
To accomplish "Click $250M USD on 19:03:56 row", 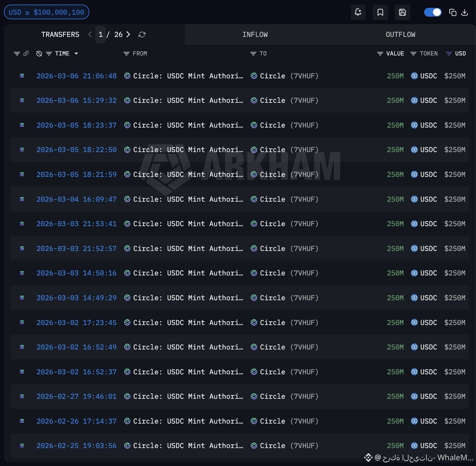I will (x=455, y=445).
